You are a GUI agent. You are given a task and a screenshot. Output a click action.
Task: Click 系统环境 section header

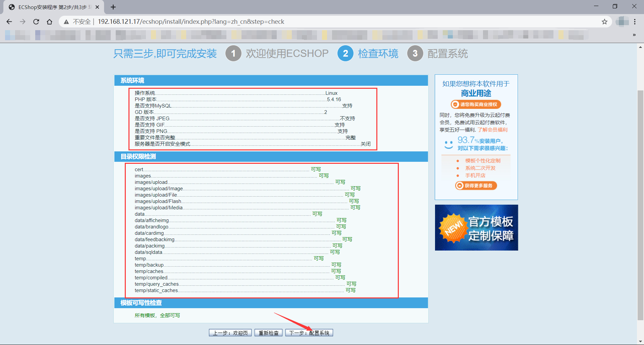click(x=271, y=80)
